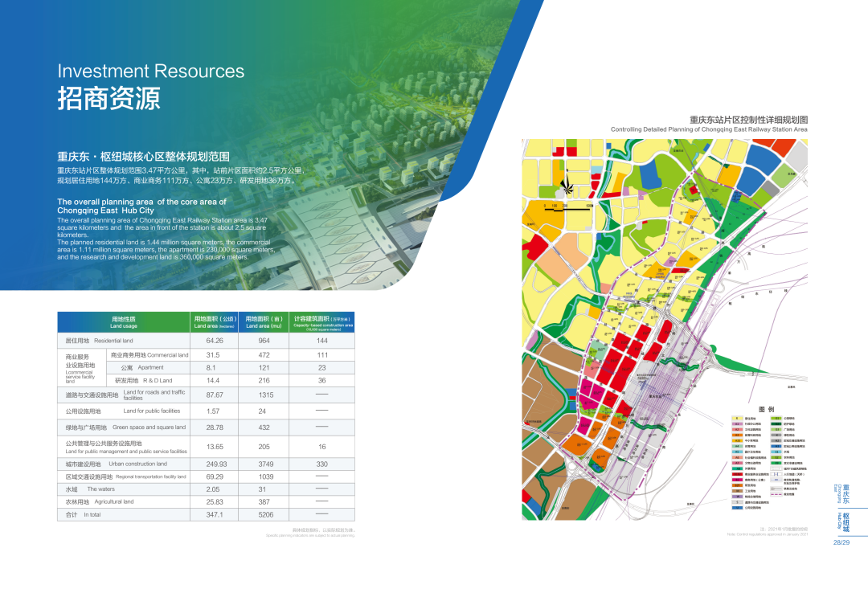This screenshot has width=868, height=593.
Task: Select the "432" green space mu value
Action: 264,427
